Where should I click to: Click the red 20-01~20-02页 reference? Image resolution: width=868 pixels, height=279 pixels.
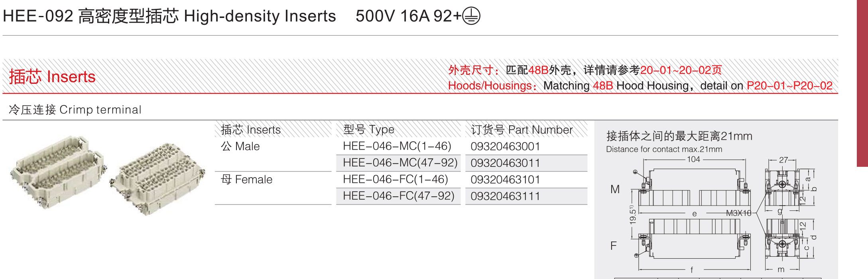coord(681,70)
